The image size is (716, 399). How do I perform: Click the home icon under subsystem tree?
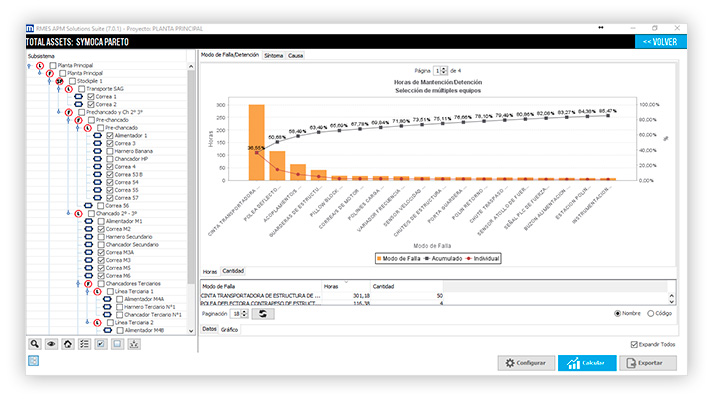[68, 344]
